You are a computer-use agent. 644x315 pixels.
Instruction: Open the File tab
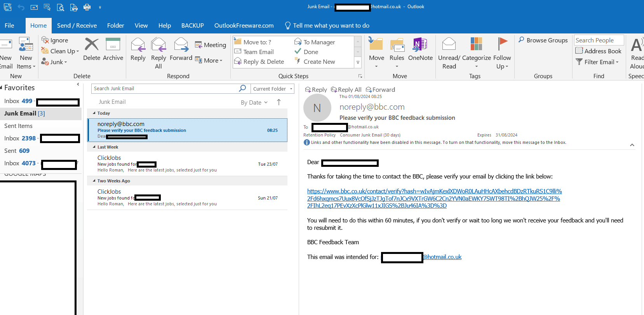9,25
